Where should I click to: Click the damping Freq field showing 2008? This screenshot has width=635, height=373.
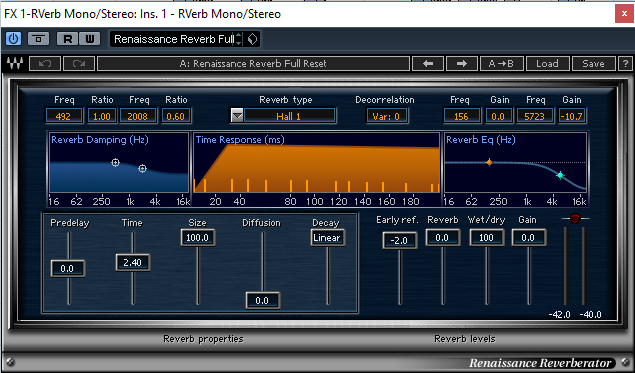138,116
